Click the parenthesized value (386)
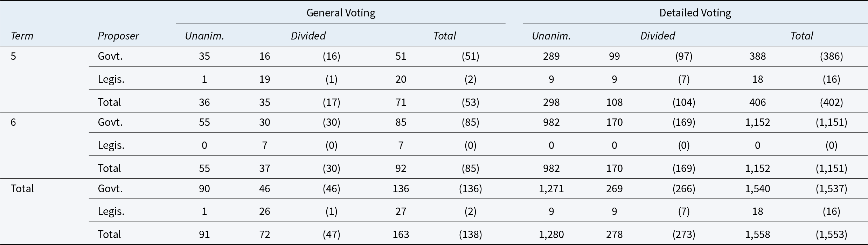The height and width of the screenshot is (245, 868). coord(831,56)
